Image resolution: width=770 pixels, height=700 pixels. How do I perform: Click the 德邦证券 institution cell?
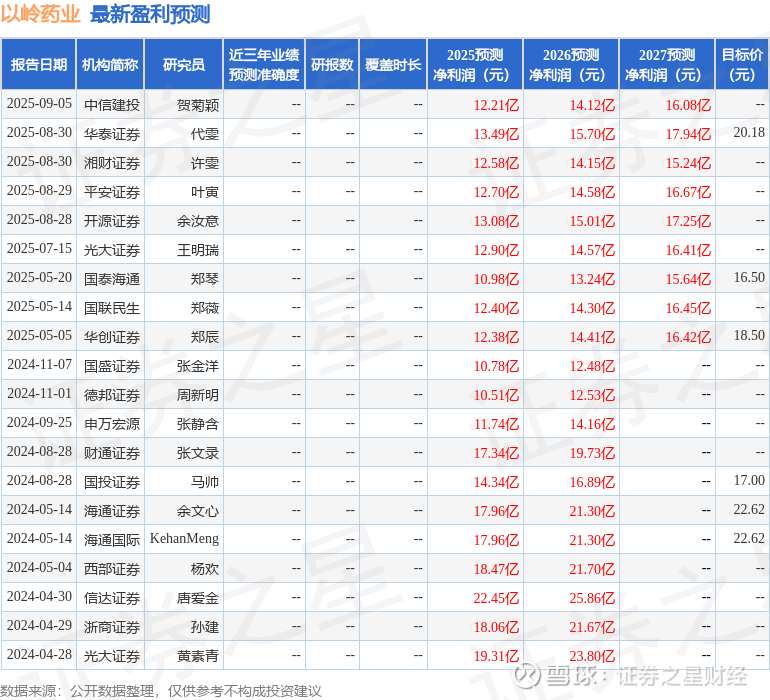[112, 394]
